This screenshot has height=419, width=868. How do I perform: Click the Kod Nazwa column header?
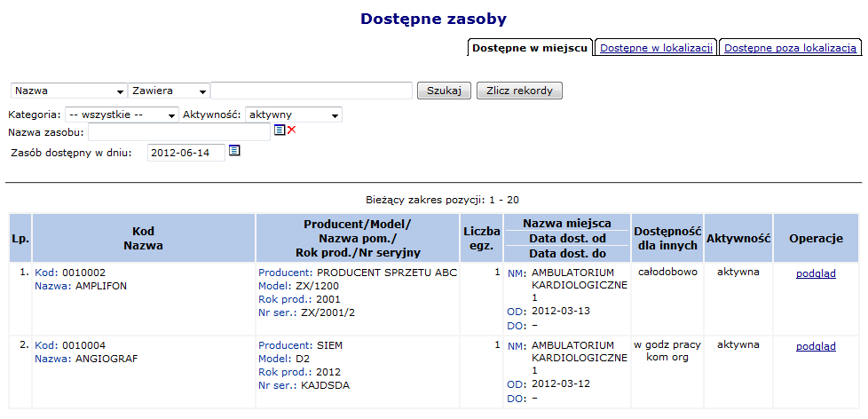[144, 239]
